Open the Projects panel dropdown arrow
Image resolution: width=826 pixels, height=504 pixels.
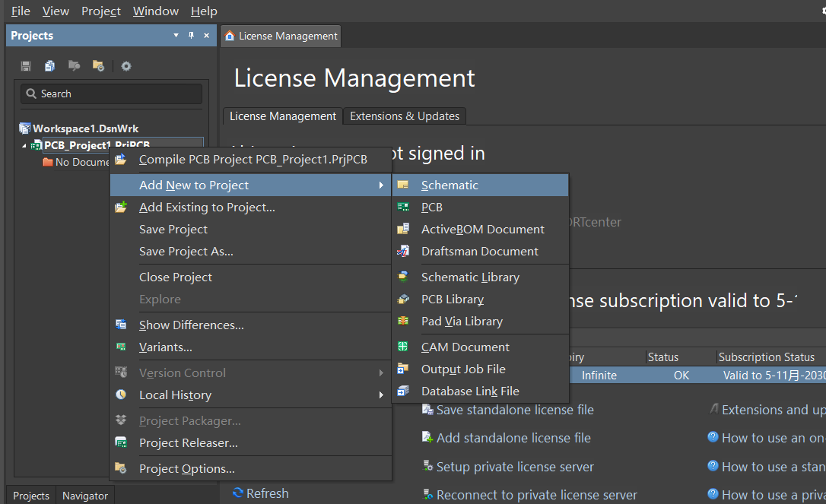click(x=176, y=36)
